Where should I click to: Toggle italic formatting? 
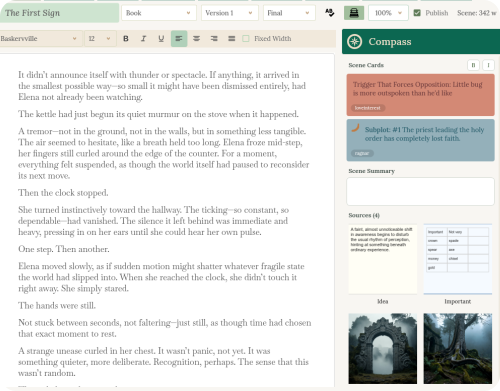point(143,39)
